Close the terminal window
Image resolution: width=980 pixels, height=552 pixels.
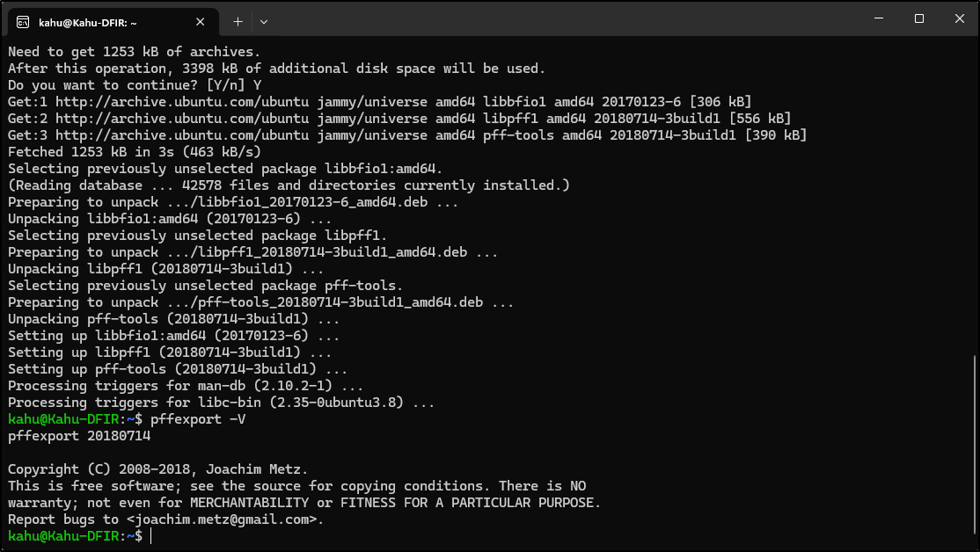960,18
